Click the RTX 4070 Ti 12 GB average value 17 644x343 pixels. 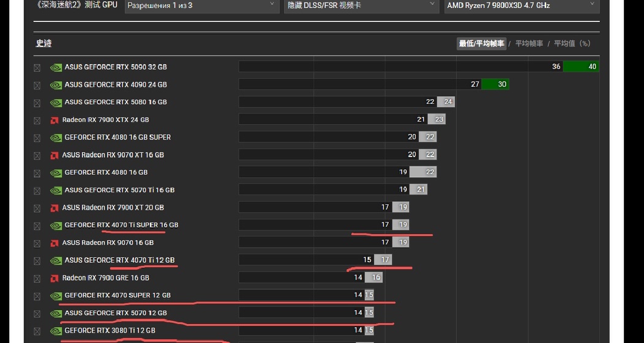click(385, 260)
